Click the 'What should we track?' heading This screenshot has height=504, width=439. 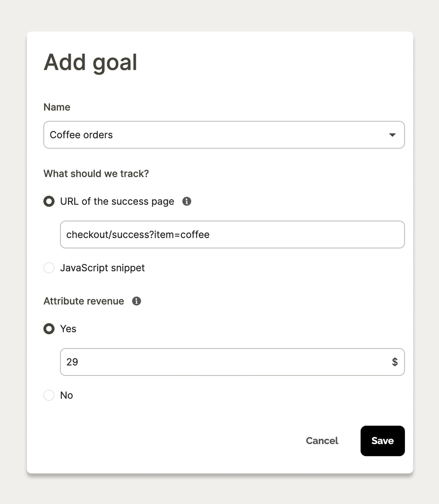(x=96, y=174)
